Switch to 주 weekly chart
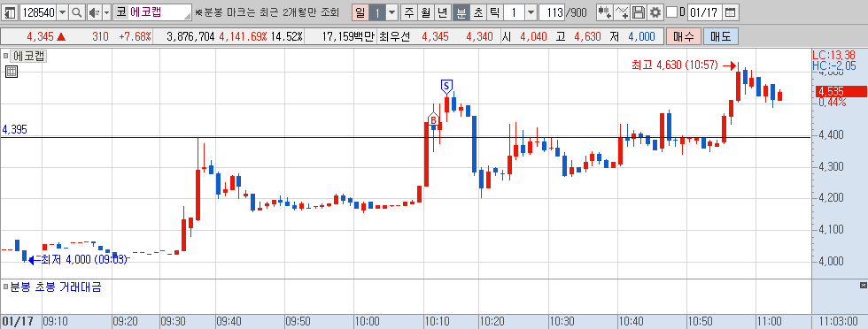The height and width of the screenshot is (329, 868). point(409,12)
